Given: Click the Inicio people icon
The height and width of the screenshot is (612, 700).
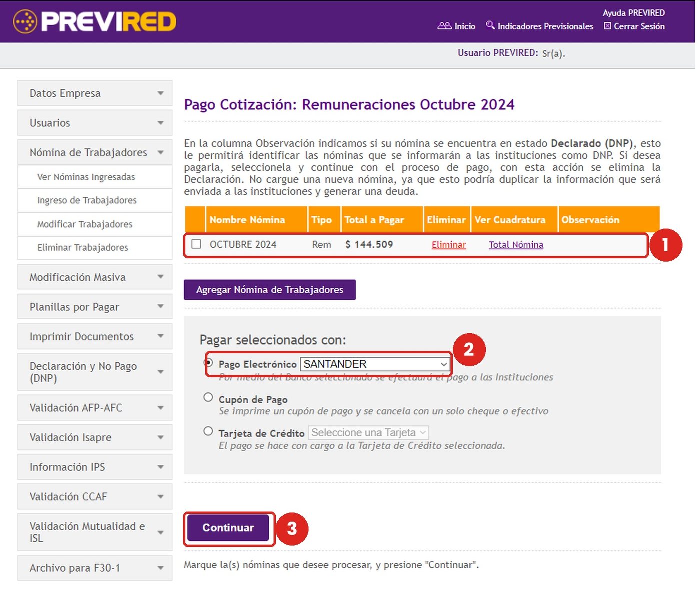Looking at the screenshot, I should point(444,26).
